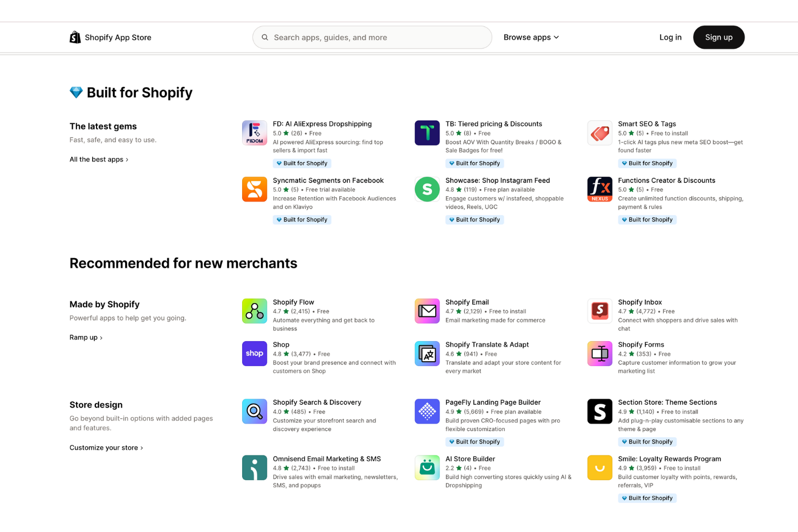This screenshot has width=798, height=532.
Task: Click the Shopify Search & Discovery magnifier icon
Action: pos(254,411)
